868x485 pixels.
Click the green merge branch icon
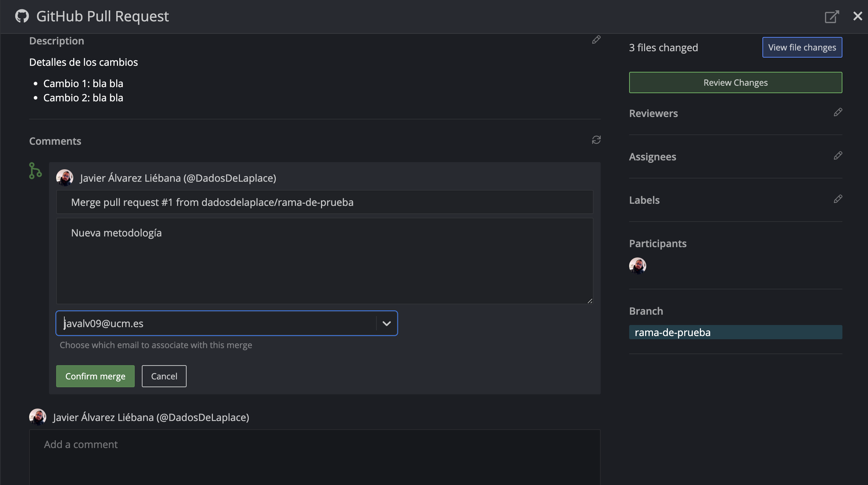pos(35,171)
